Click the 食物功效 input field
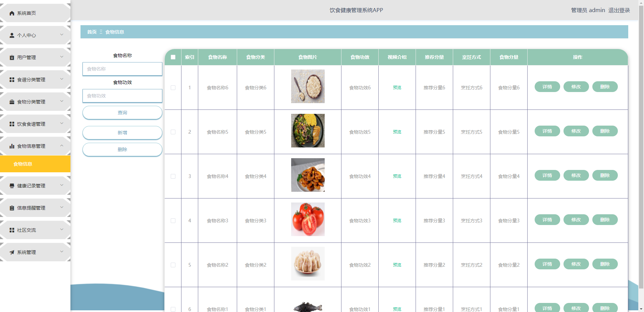The height and width of the screenshot is (312, 644). point(122,96)
